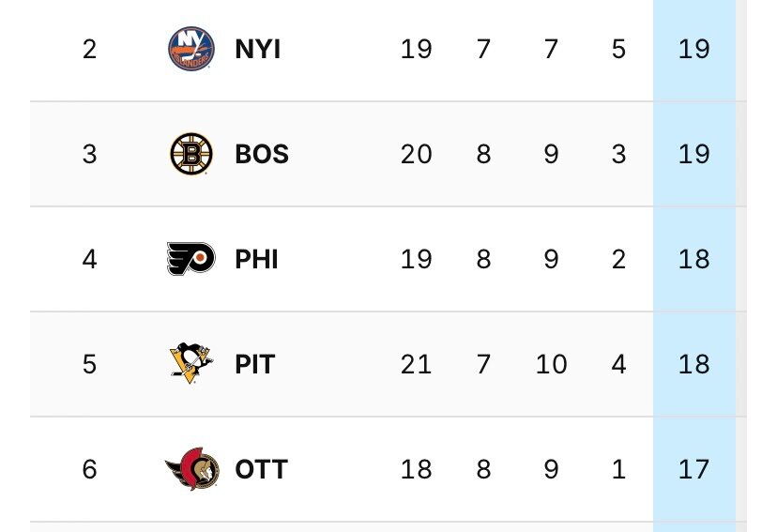Click rank number 3 in BOS row

click(89, 154)
